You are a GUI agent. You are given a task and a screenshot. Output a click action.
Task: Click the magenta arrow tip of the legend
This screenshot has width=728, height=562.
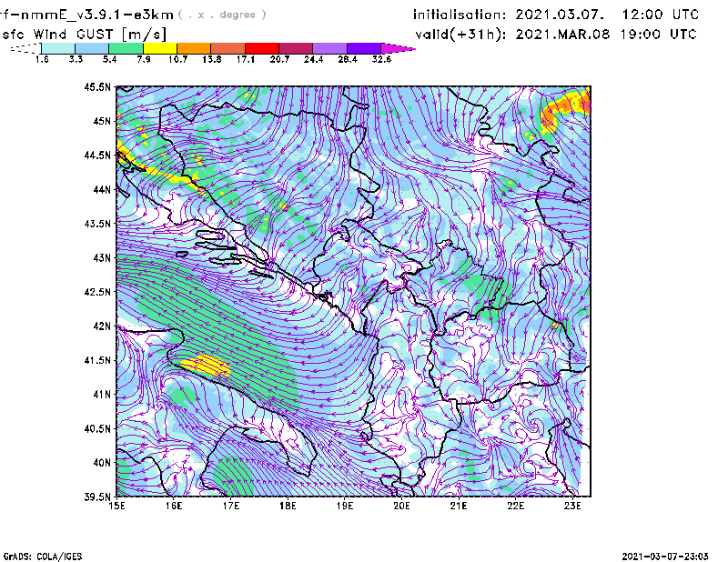pos(398,48)
